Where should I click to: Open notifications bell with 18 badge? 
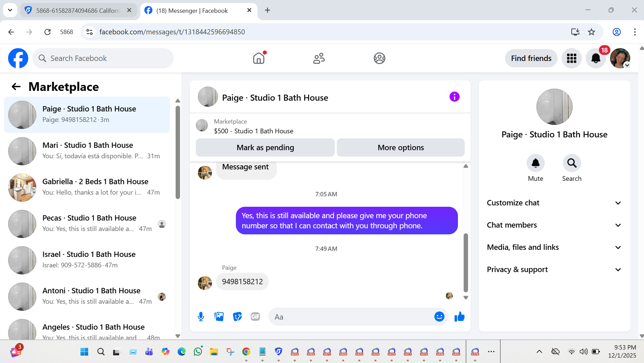[x=596, y=58]
